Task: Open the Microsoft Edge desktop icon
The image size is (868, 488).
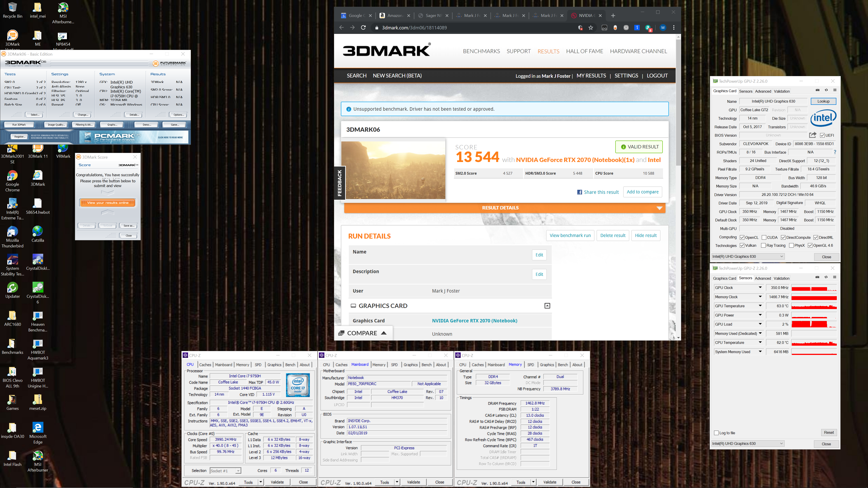Action: pyautogui.click(x=38, y=433)
